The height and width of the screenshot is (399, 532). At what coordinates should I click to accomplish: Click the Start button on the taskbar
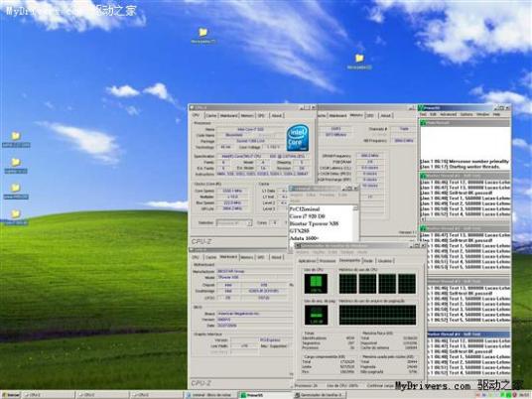(x=11, y=395)
